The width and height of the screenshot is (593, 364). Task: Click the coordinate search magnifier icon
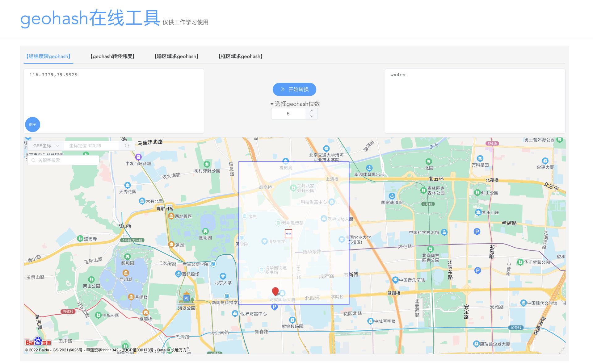tap(127, 146)
